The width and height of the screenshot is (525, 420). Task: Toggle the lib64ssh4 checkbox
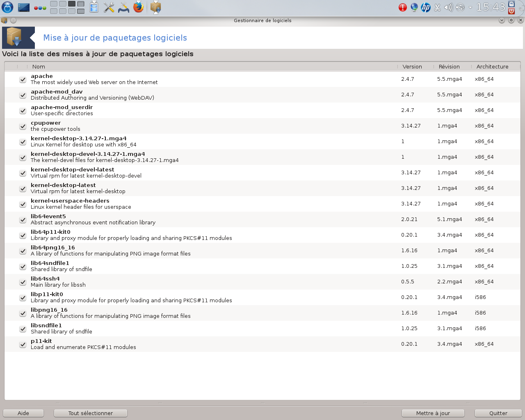[x=23, y=282]
